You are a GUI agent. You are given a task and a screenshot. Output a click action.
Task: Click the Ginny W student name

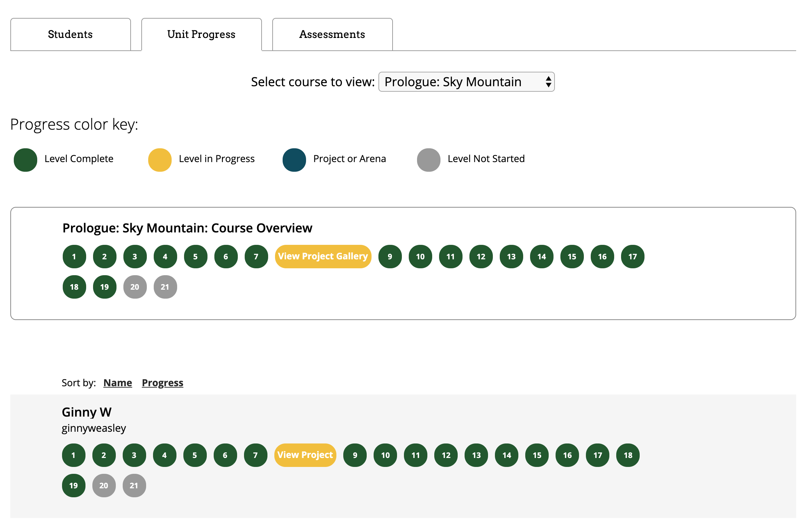pos(87,412)
